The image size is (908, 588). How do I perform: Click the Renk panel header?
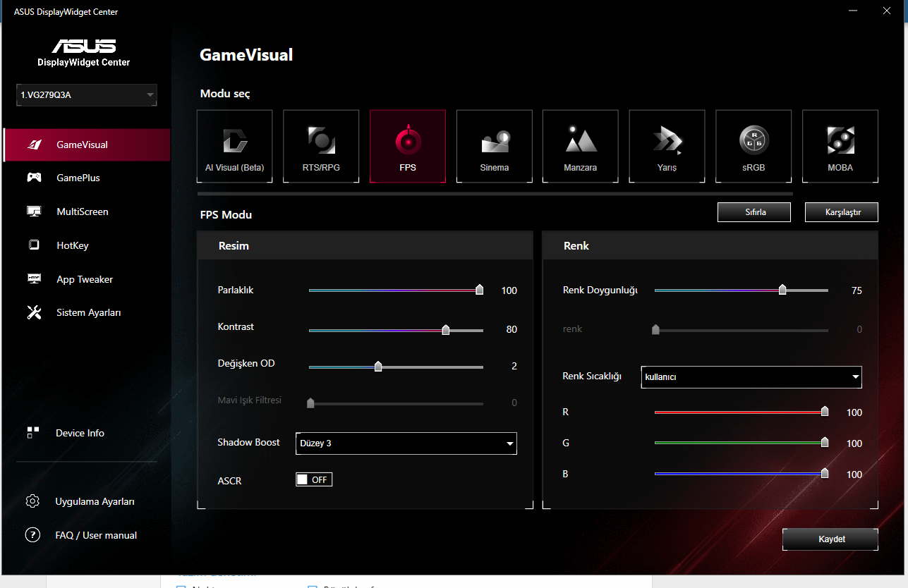[710, 246]
